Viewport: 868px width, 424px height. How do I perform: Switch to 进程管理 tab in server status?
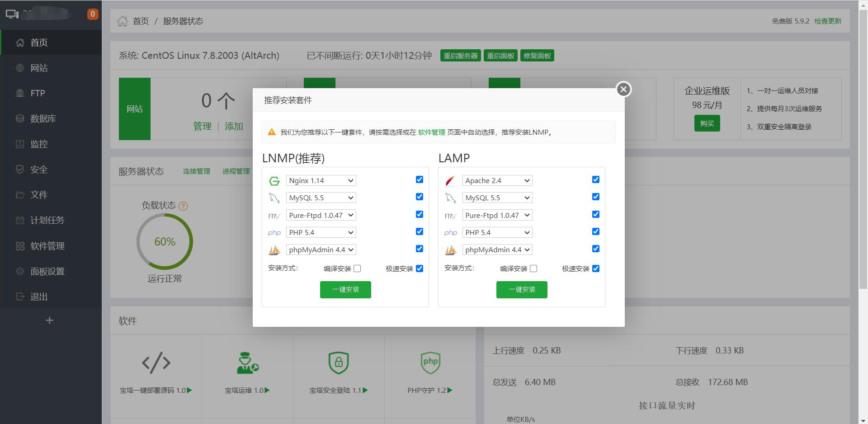[236, 171]
